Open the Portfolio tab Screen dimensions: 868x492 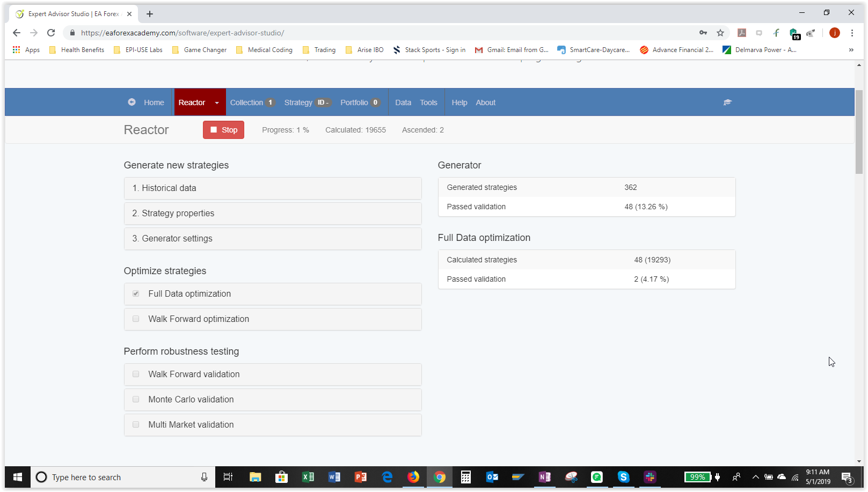click(360, 102)
